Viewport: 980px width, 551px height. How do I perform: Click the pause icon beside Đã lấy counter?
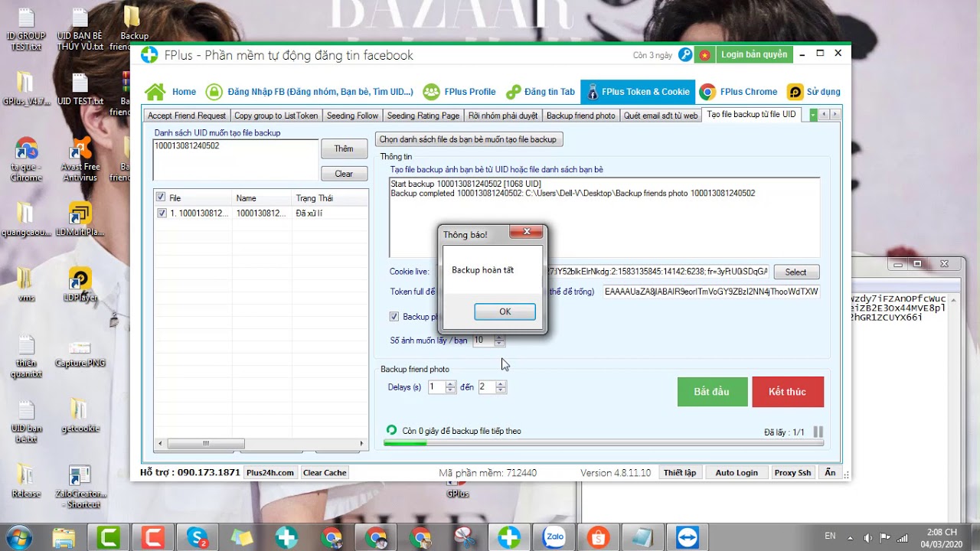818,432
